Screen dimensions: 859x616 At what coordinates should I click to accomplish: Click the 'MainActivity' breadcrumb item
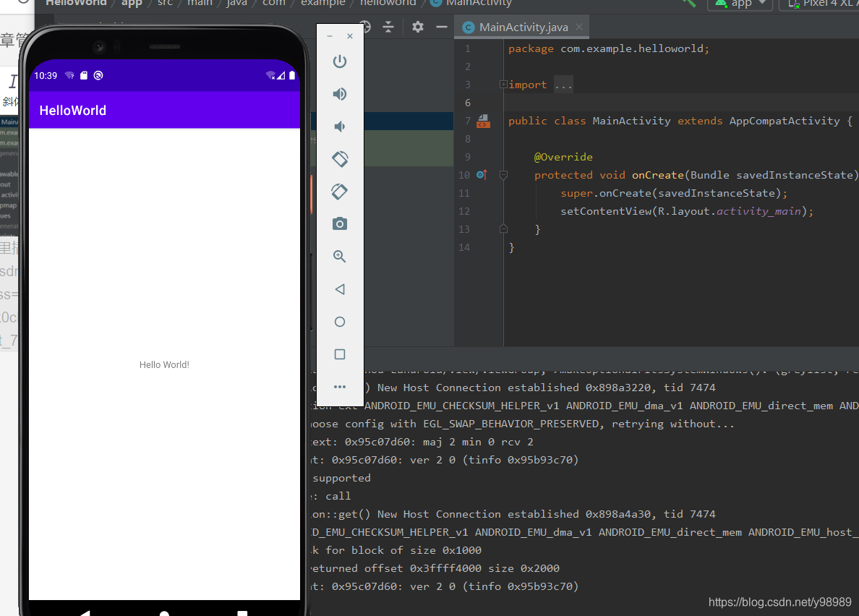471,4
